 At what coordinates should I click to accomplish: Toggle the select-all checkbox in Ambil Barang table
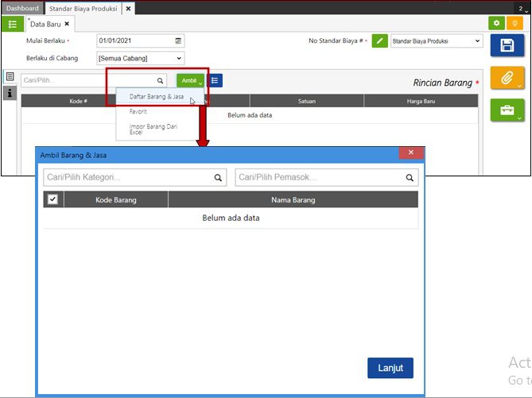coord(53,199)
